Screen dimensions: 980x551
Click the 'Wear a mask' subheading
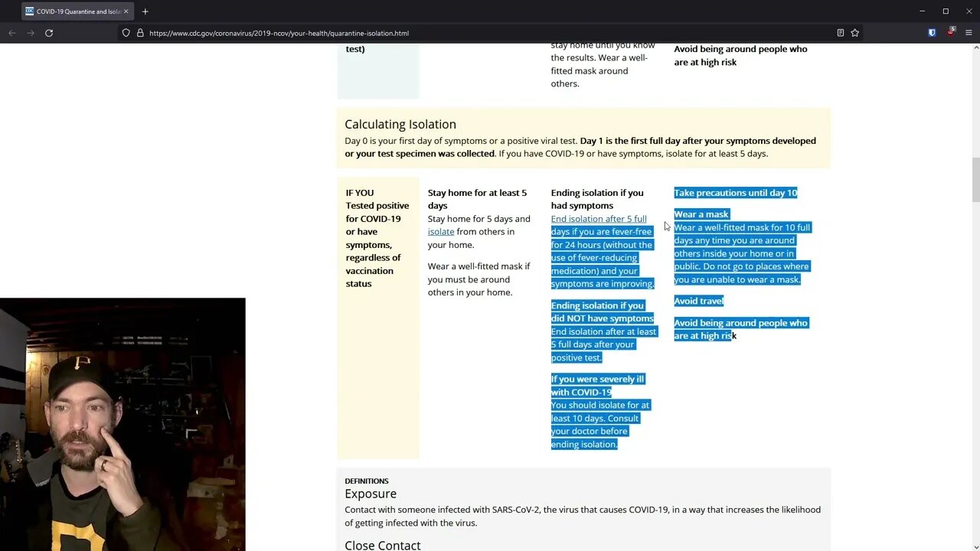[701, 214]
